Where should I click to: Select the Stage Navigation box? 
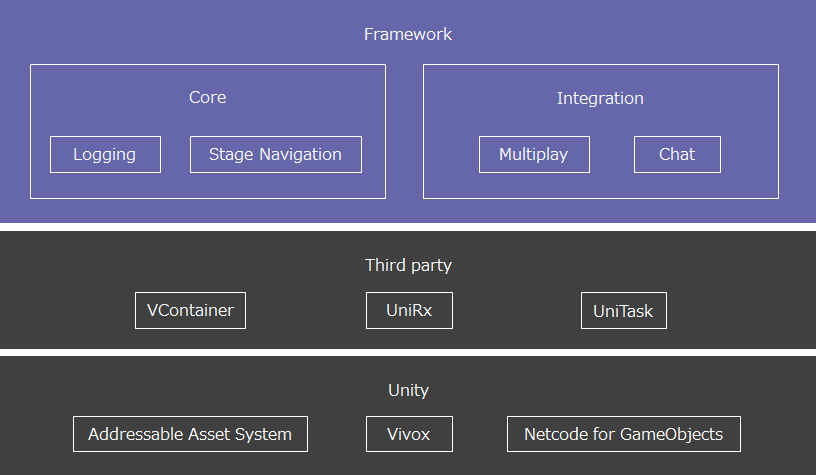point(276,155)
